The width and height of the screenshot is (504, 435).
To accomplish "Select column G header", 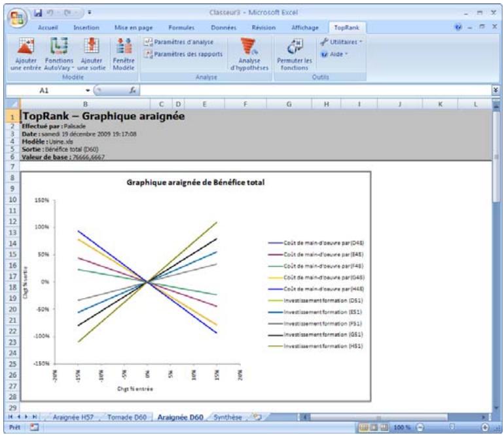I will pos(289,104).
